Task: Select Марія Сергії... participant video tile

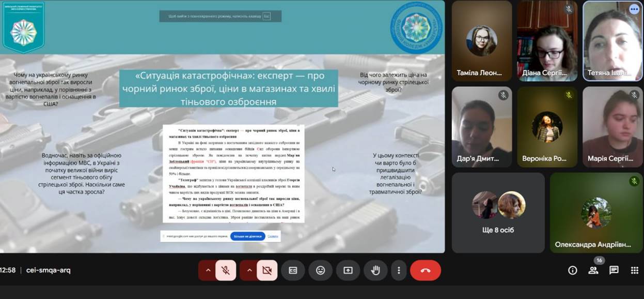Action: (613, 126)
